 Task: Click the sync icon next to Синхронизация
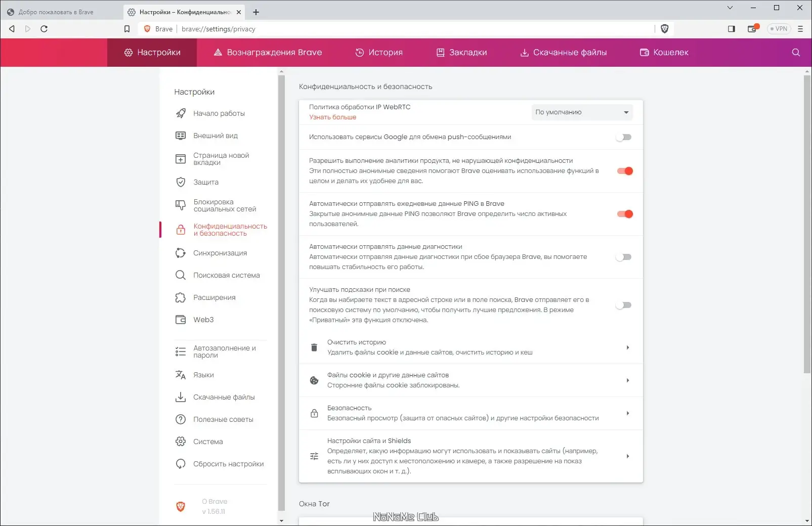click(x=181, y=253)
